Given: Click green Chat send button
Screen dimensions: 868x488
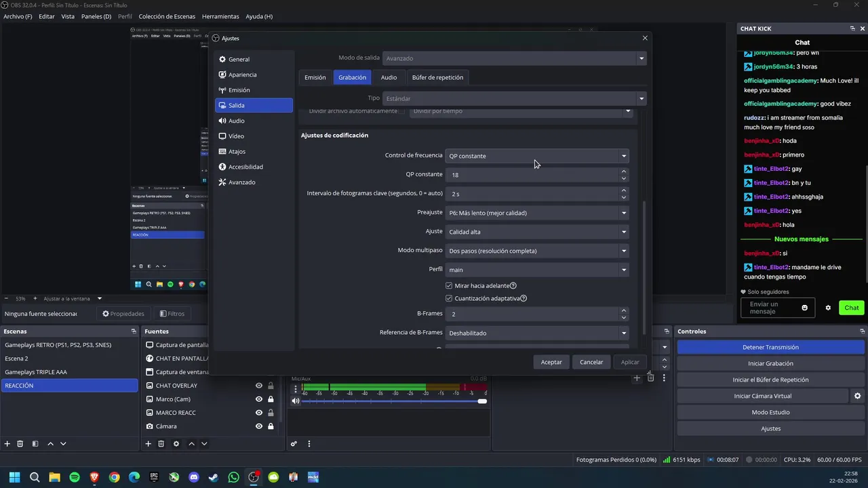Looking at the screenshot, I should pyautogui.click(x=852, y=308).
